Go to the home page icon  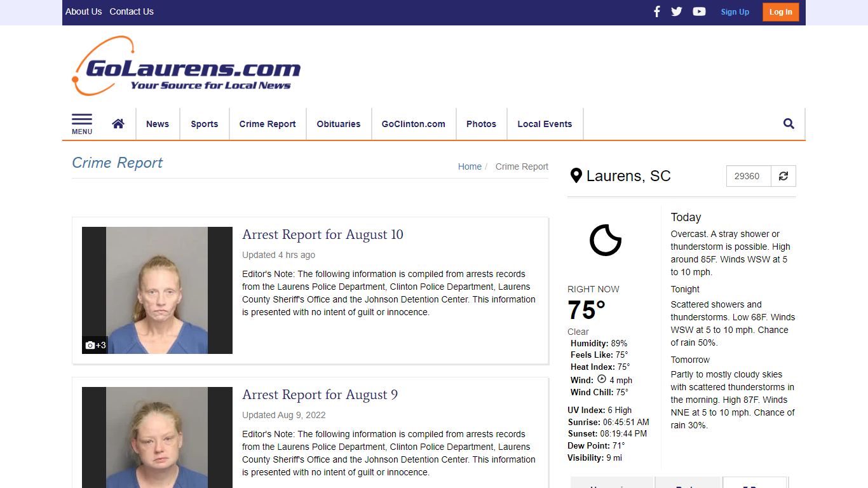click(118, 124)
